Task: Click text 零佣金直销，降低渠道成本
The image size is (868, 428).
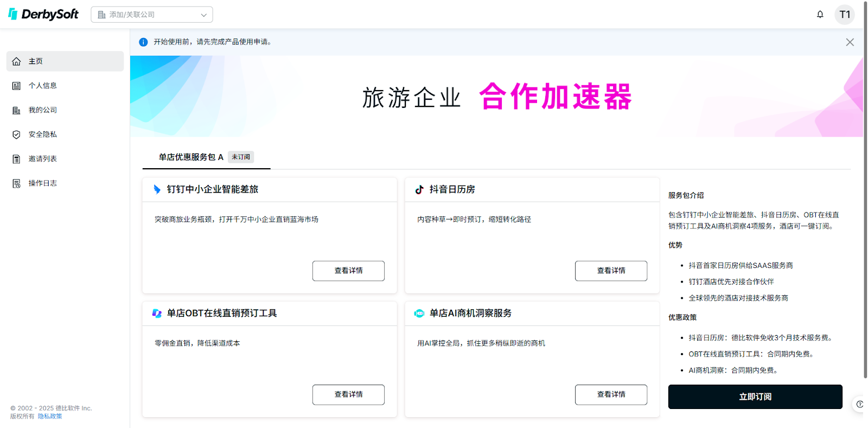Action: click(197, 343)
